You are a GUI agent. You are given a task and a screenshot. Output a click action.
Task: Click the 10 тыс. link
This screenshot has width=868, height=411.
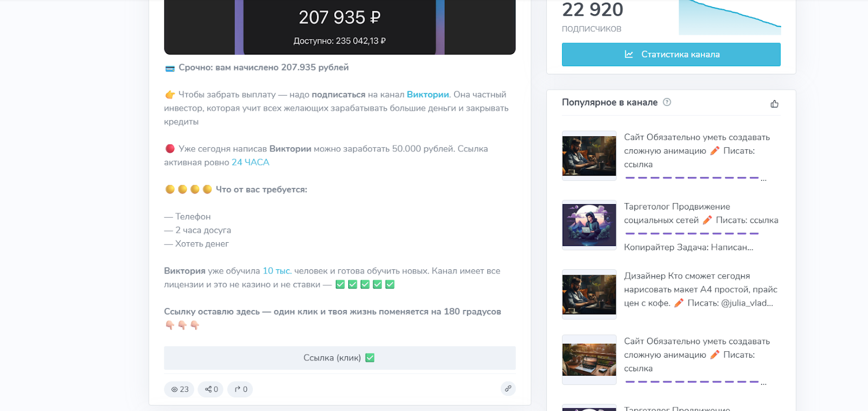(x=277, y=271)
